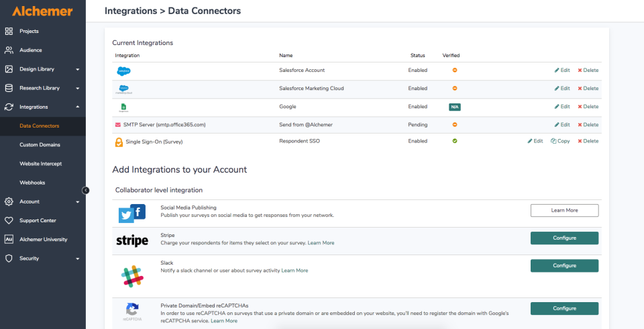Click the Projects grid icon in sidebar

[x=9, y=31]
